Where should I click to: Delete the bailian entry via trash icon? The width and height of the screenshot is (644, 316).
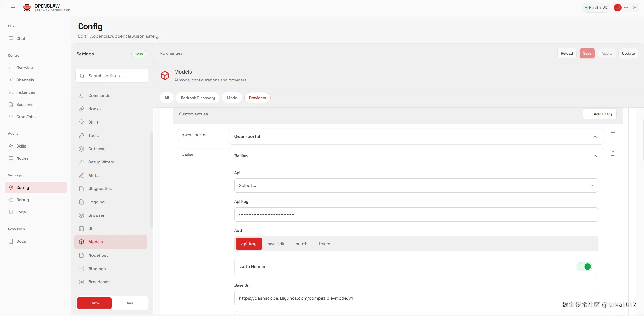click(x=612, y=153)
